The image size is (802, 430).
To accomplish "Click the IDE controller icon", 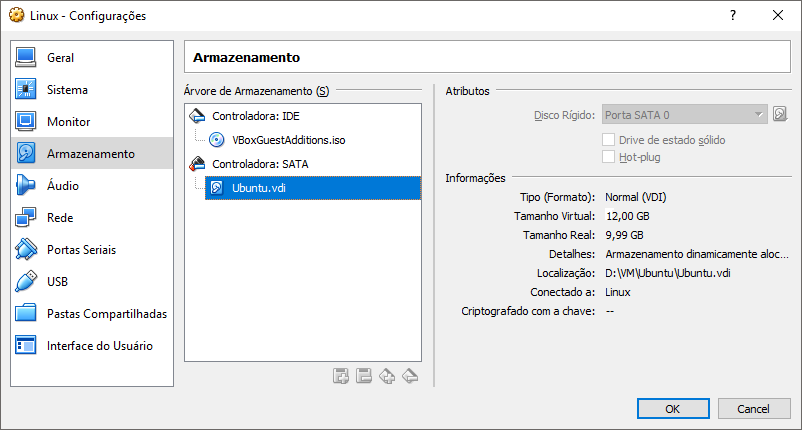I will pos(197,116).
